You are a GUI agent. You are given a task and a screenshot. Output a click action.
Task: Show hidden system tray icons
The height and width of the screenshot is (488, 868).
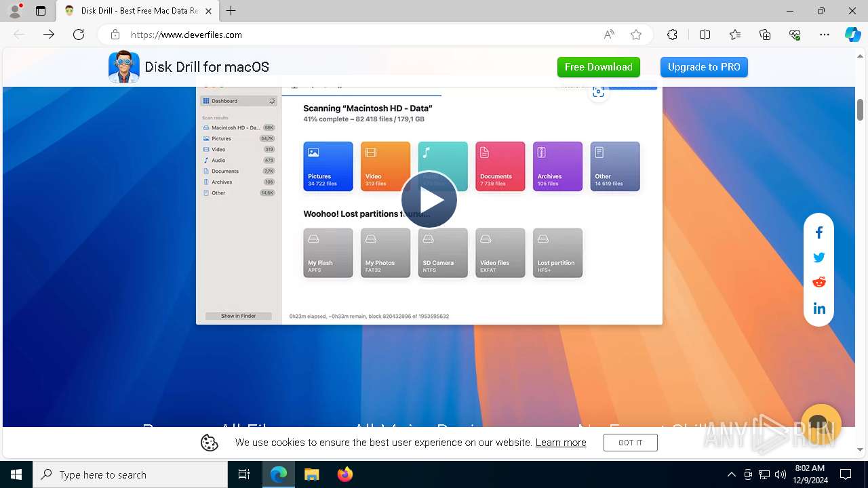(731, 474)
